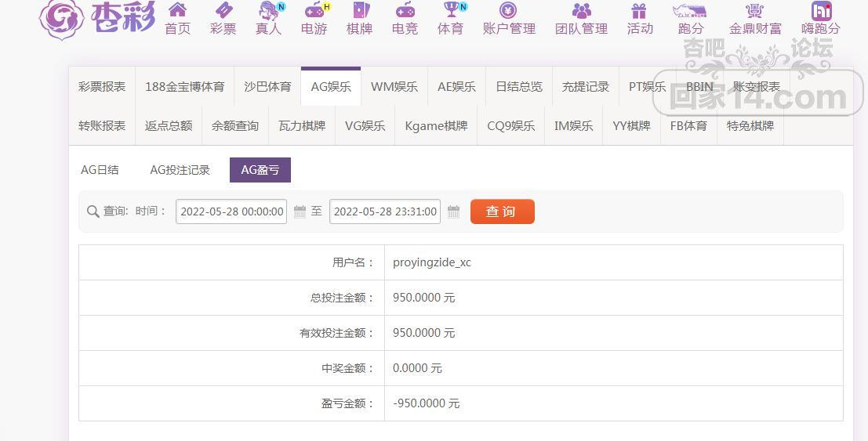Click the 杏彩 logo

[x=97, y=19]
